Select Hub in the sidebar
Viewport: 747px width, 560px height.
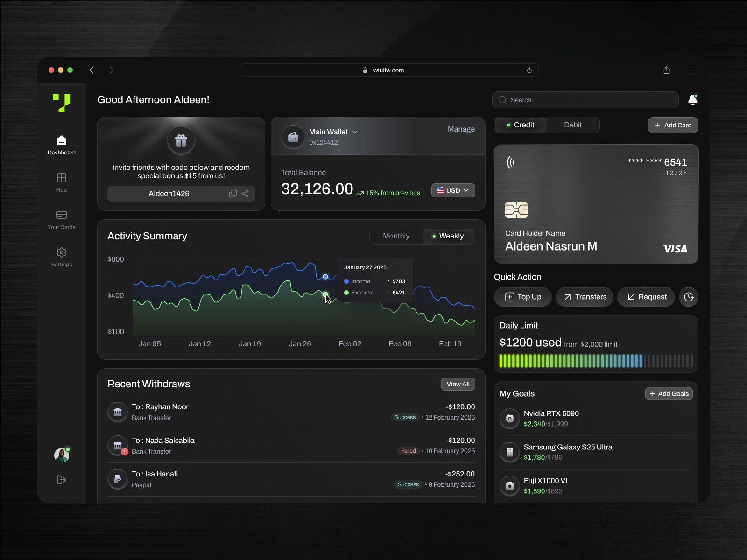point(61,182)
